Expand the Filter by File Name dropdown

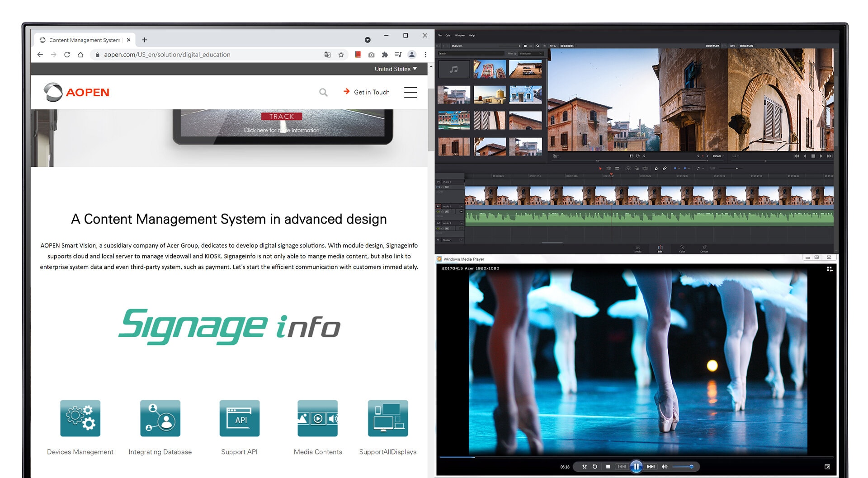click(531, 53)
